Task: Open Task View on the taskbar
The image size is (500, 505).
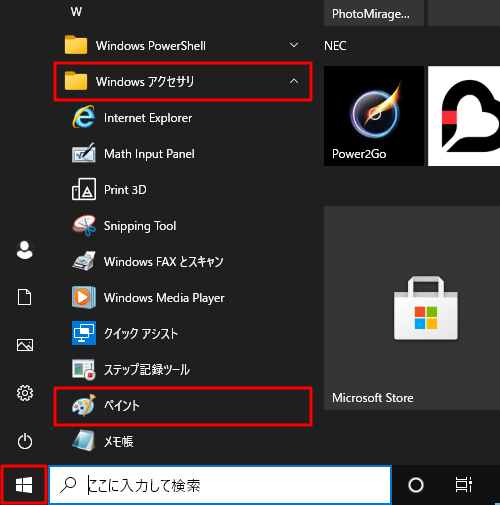Action: click(463, 485)
